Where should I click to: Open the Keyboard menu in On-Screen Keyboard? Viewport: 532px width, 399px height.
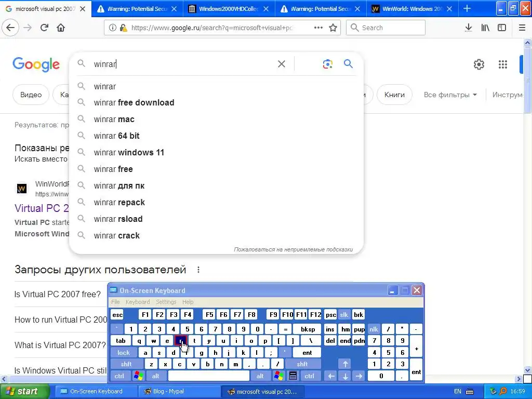[137, 302]
